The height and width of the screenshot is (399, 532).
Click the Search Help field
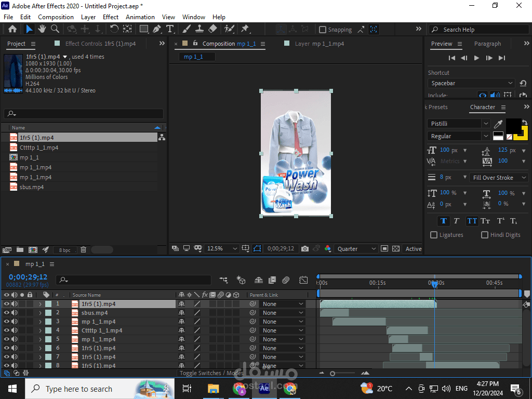tap(479, 30)
